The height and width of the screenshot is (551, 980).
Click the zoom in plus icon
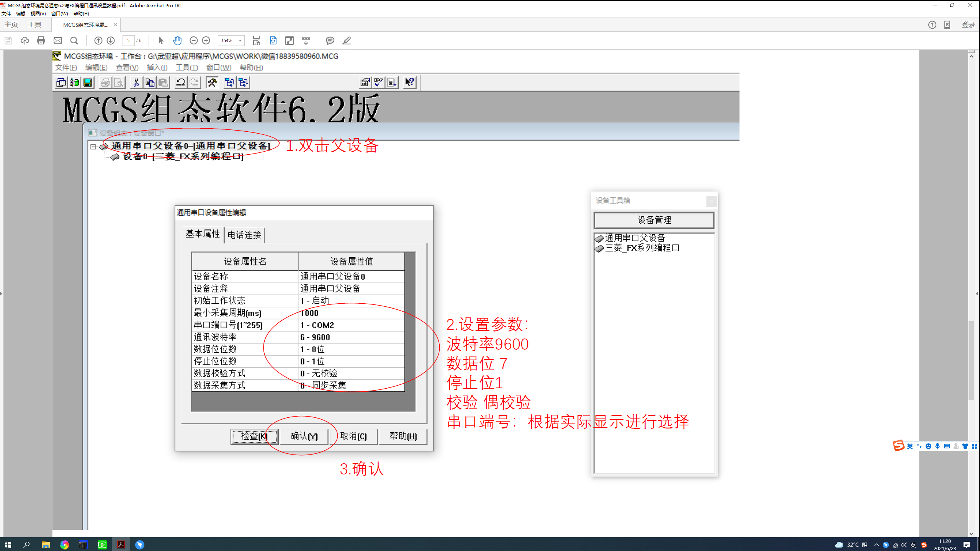(206, 41)
